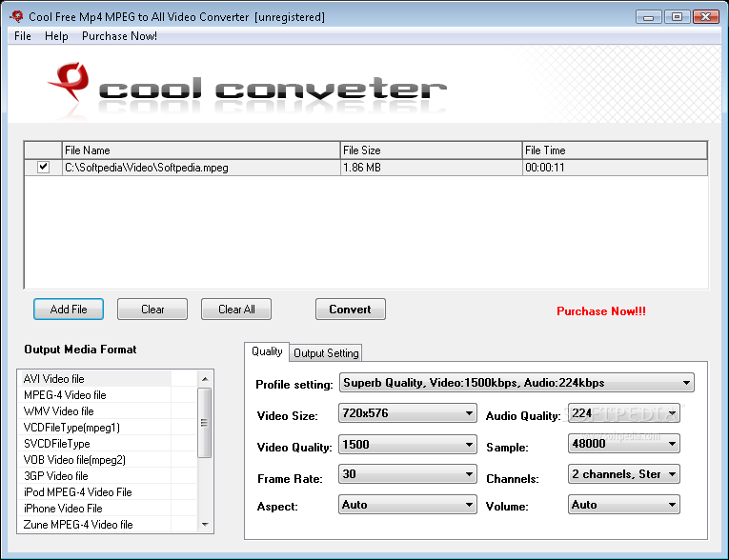Select MPEG-4 Video file format

pyautogui.click(x=108, y=395)
